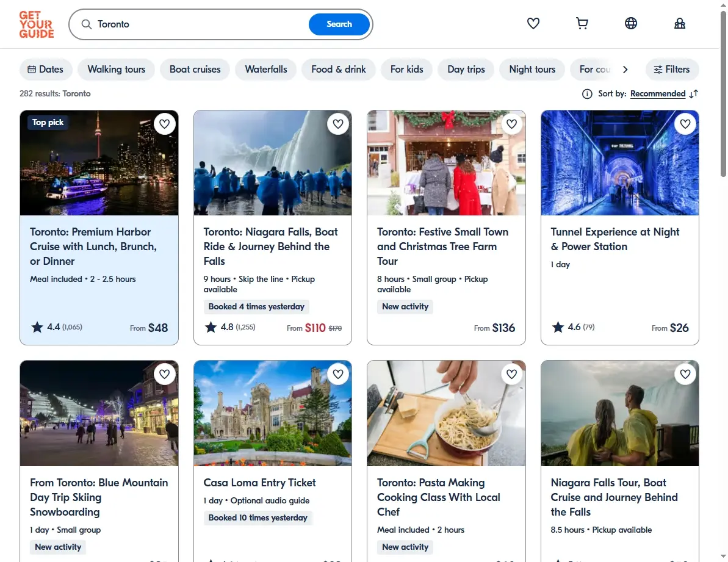Viewport: 728px width, 562px height.
Task: Open the pasta bowl cooking photo
Action: 446,413
